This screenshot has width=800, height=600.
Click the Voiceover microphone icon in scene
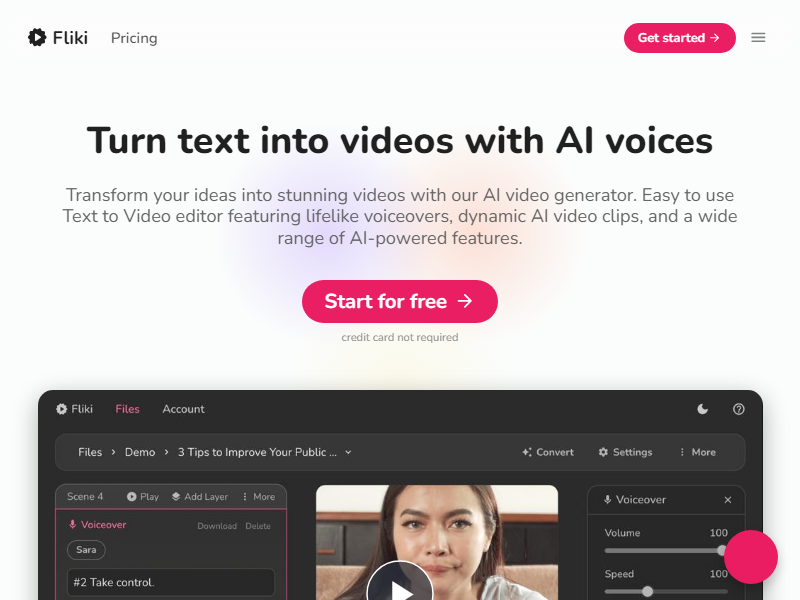72,524
